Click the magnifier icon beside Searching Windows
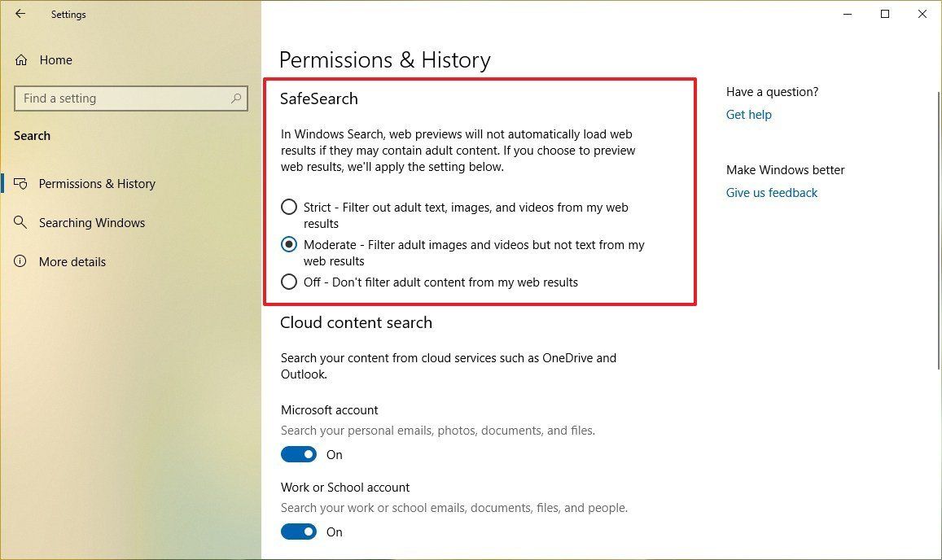Viewport: 942px width, 560px height. click(x=22, y=222)
